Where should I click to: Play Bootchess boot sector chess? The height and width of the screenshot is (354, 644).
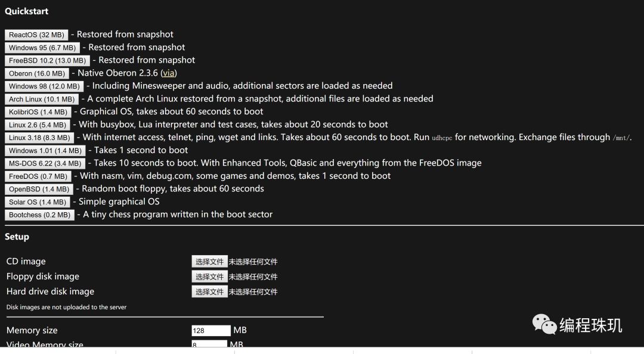click(x=39, y=215)
